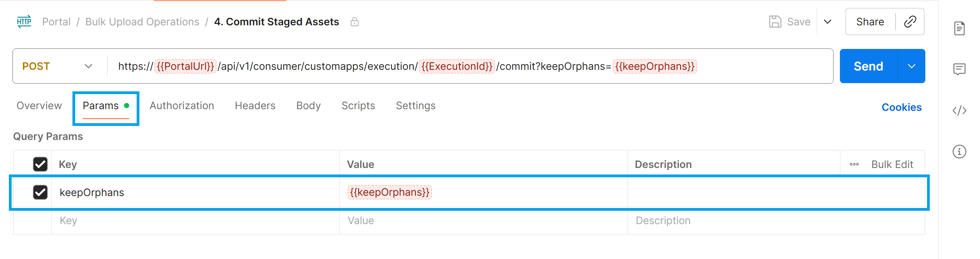This screenshot has width=980, height=259.
Task: Switch to the Authorization tab
Action: point(182,106)
